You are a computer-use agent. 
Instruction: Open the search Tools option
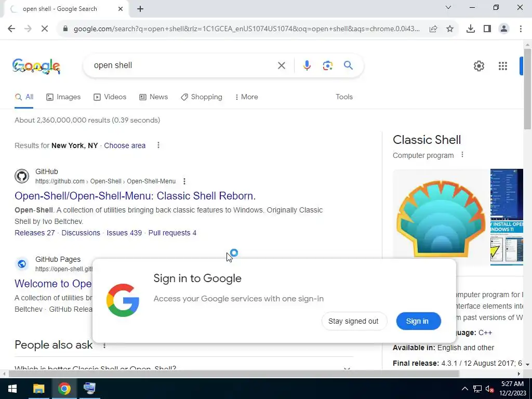344,97
